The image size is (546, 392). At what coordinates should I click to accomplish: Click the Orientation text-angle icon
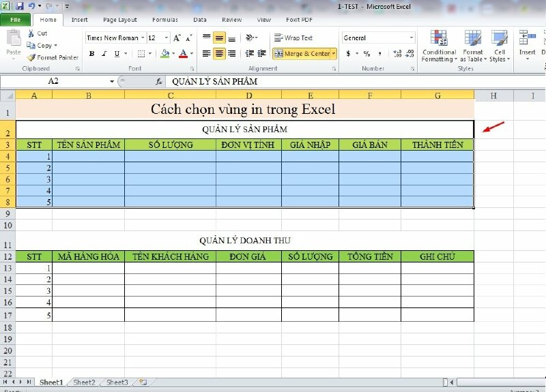point(250,37)
